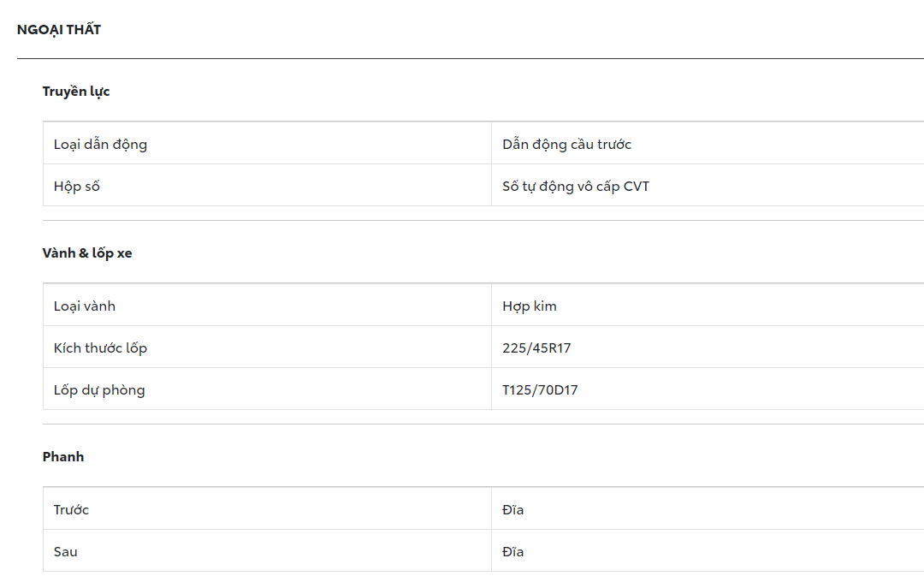The image size is (924, 582).
Task: Click the Trước brake row label
Action: pyautogui.click(x=71, y=510)
